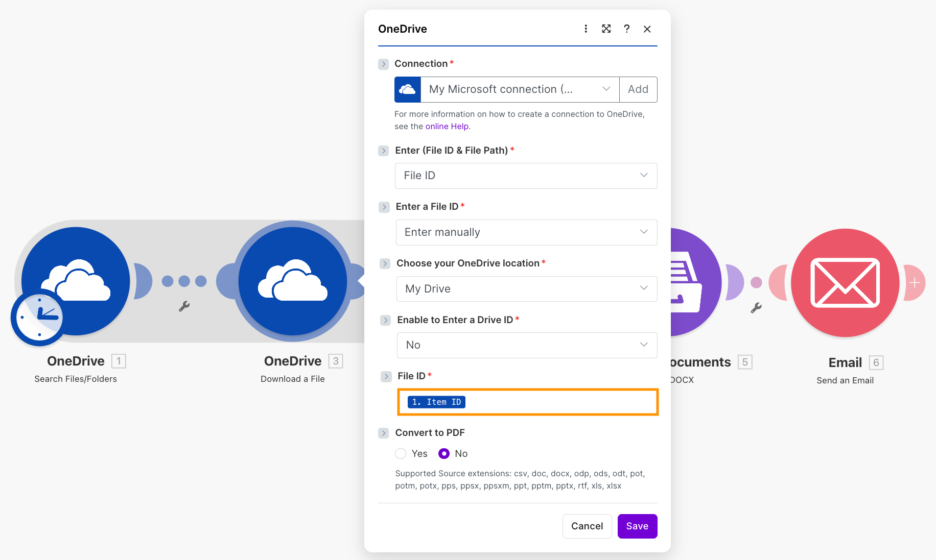Open the Enable Drive ID dropdown showing No
Viewport: 936px width, 560px height.
(527, 345)
